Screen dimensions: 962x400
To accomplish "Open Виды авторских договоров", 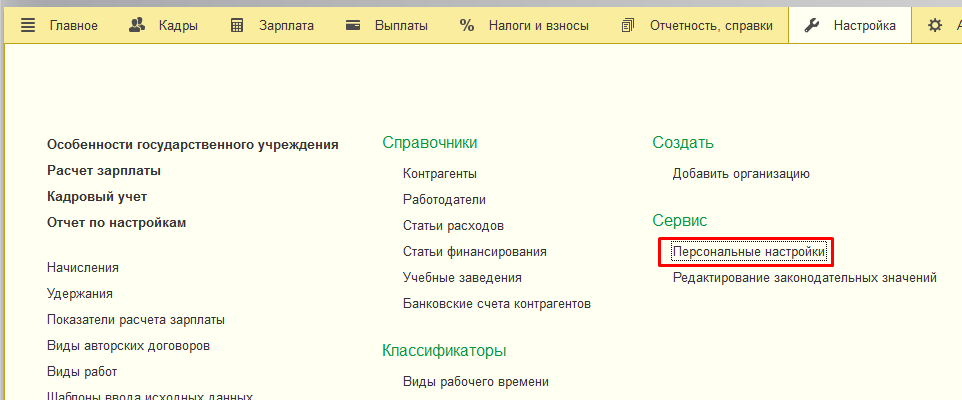I will coord(128,345).
